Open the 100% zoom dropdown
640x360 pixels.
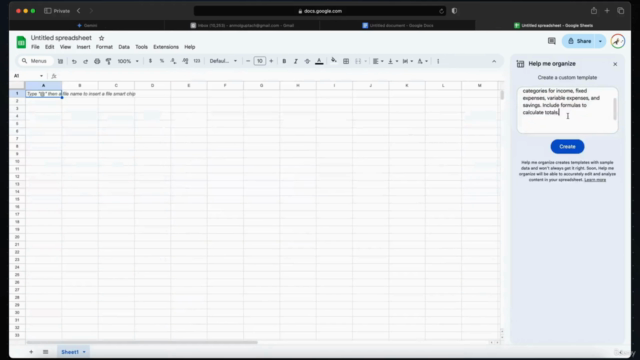pyautogui.click(x=128, y=61)
